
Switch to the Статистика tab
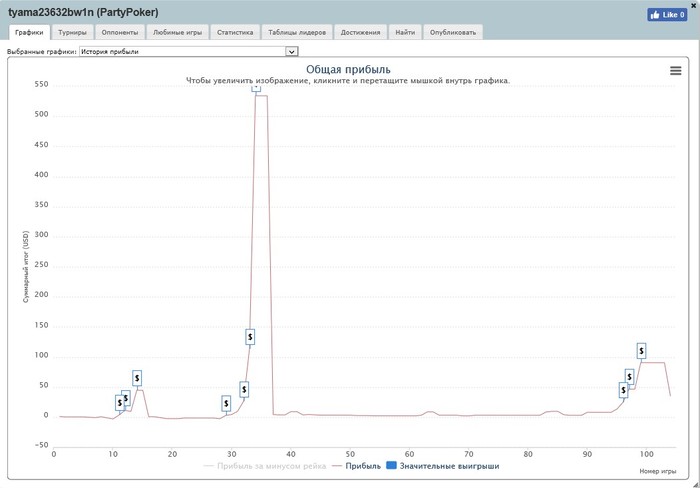tap(235, 32)
